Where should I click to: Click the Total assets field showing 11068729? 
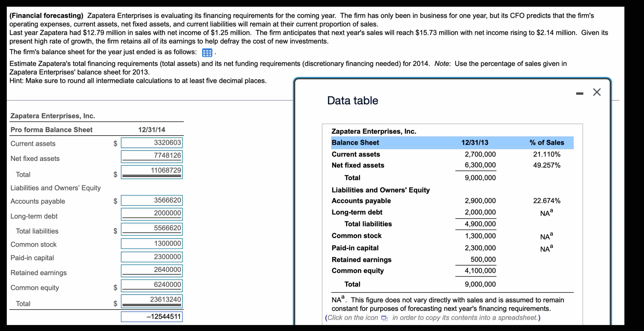[152, 171]
